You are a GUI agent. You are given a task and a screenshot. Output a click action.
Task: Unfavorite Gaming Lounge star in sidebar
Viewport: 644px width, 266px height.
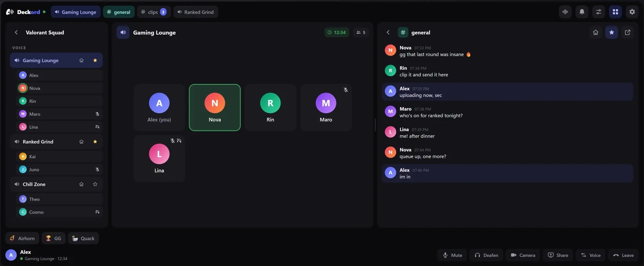[x=95, y=60]
